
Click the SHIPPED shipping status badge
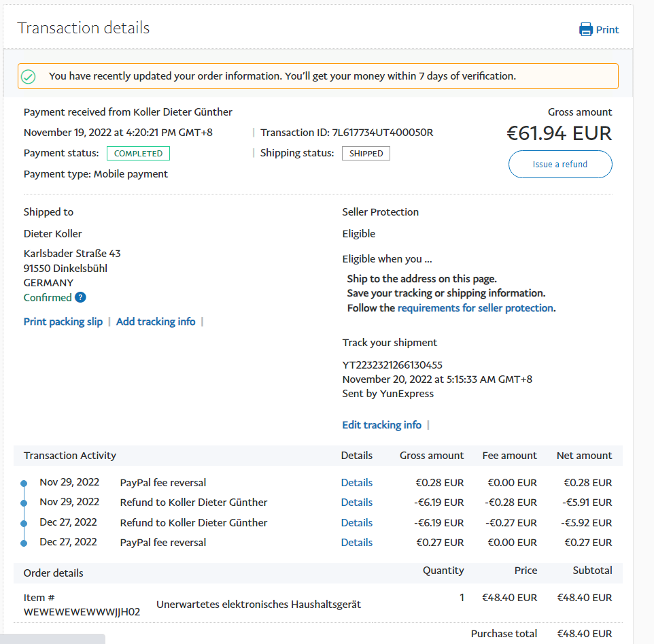click(366, 154)
